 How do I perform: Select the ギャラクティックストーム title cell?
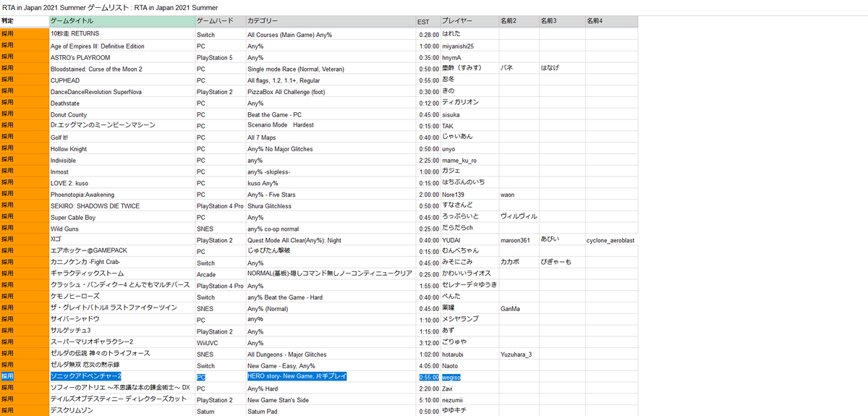(x=122, y=274)
